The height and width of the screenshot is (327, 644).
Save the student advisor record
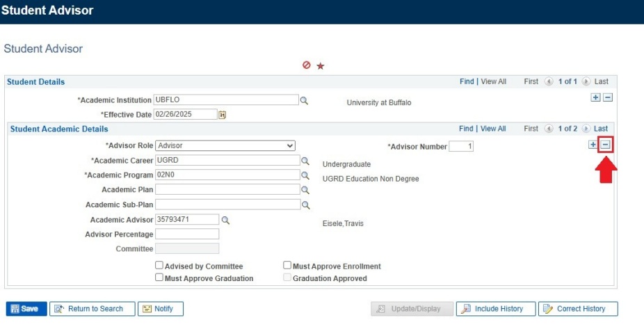(x=26, y=308)
